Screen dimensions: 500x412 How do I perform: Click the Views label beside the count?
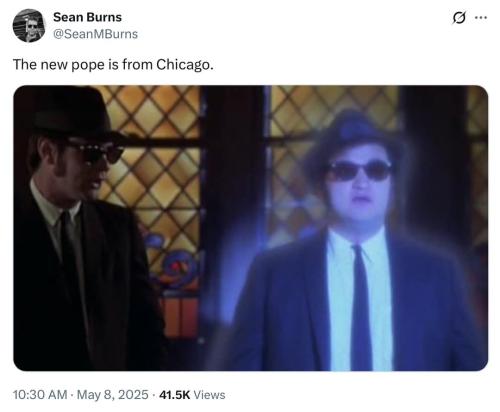[209, 395]
